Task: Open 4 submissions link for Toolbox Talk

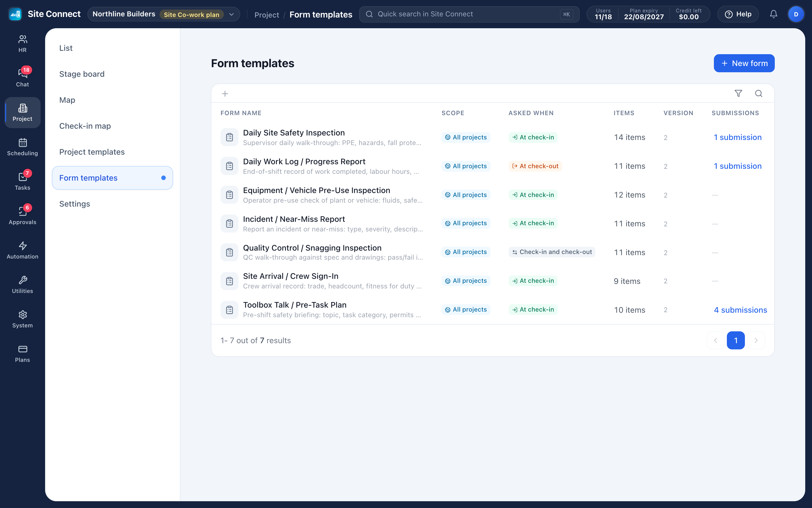Action: pyautogui.click(x=740, y=310)
